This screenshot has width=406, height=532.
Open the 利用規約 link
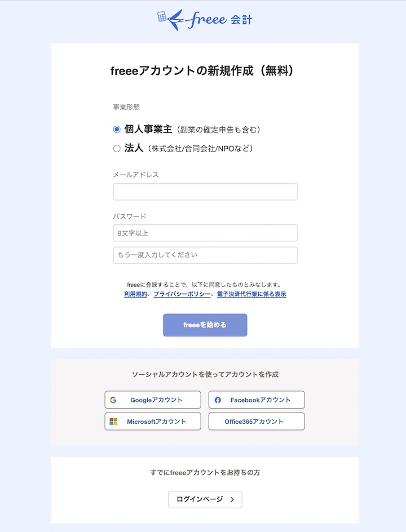[135, 294]
